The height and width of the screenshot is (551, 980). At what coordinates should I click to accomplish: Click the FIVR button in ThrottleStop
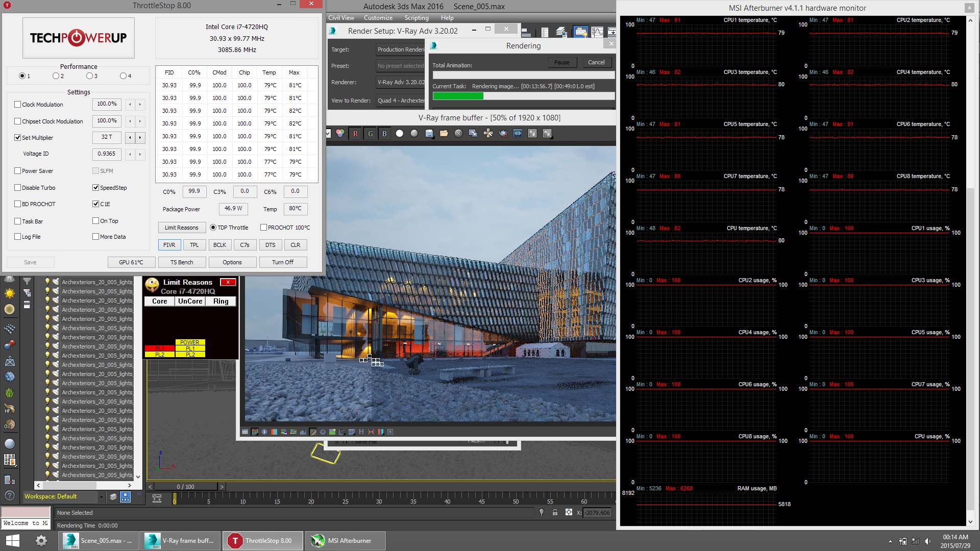[169, 245]
